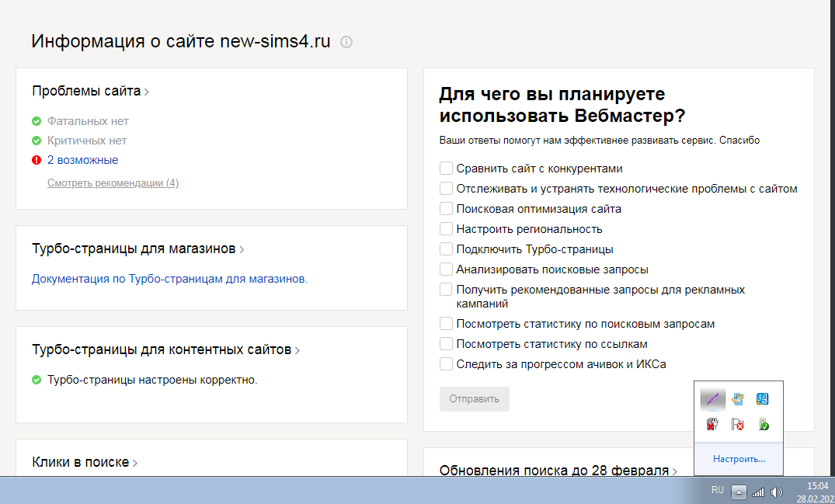Click the purple feather tray icon
The height and width of the screenshot is (504, 835).
[x=713, y=399]
